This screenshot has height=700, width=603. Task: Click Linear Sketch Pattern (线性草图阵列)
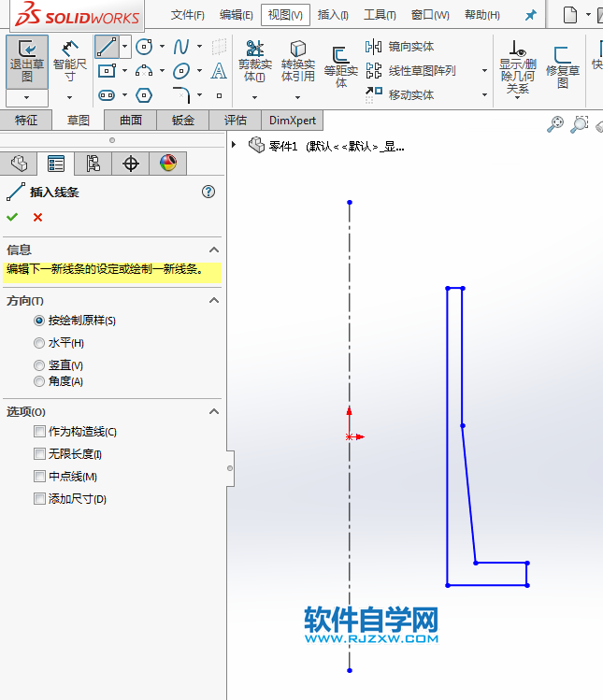click(410, 70)
